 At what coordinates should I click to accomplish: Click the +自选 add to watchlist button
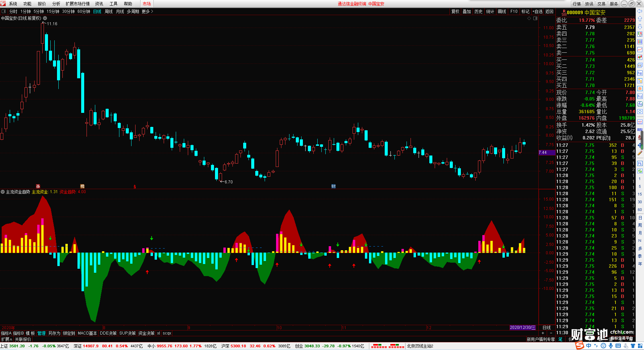pyautogui.click(x=537, y=11)
